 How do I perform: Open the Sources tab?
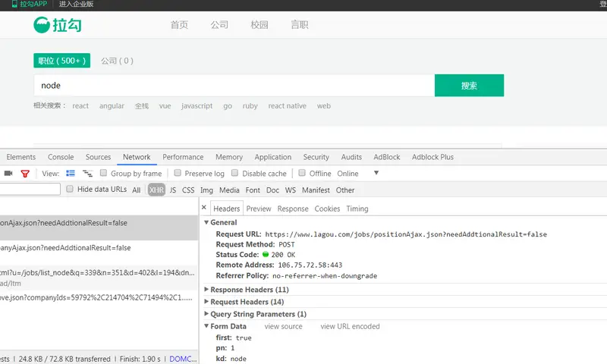(x=99, y=157)
